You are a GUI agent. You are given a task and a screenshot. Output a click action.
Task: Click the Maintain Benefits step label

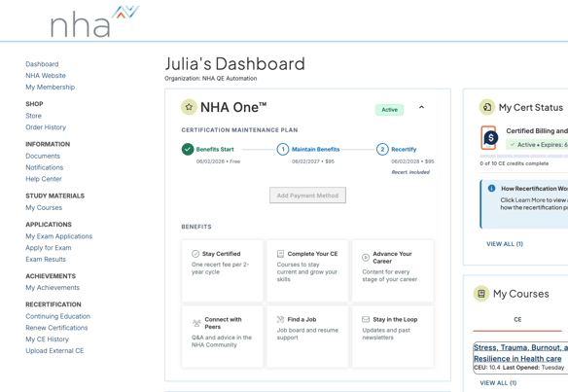(x=315, y=149)
